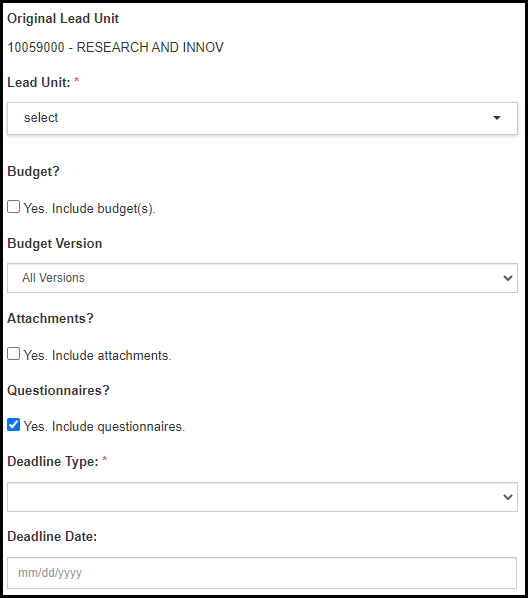Click the 'Yes. Include attachments.' label text

pyautogui.click(x=98, y=355)
